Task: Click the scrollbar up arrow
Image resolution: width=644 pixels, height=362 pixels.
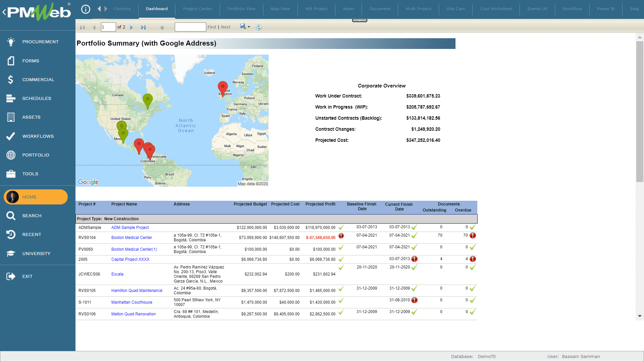Action: coord(640,37)
